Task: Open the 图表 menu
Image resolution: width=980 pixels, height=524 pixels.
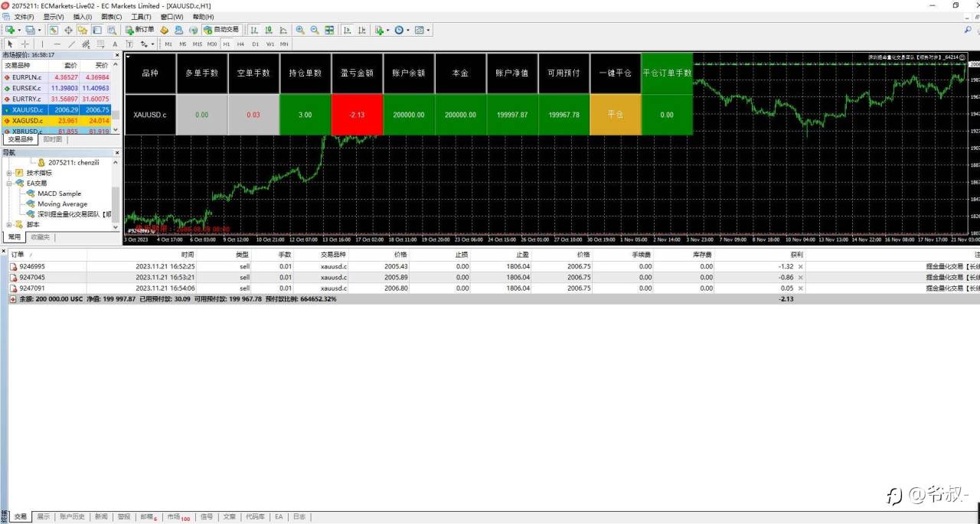Action: pos(112,16)
